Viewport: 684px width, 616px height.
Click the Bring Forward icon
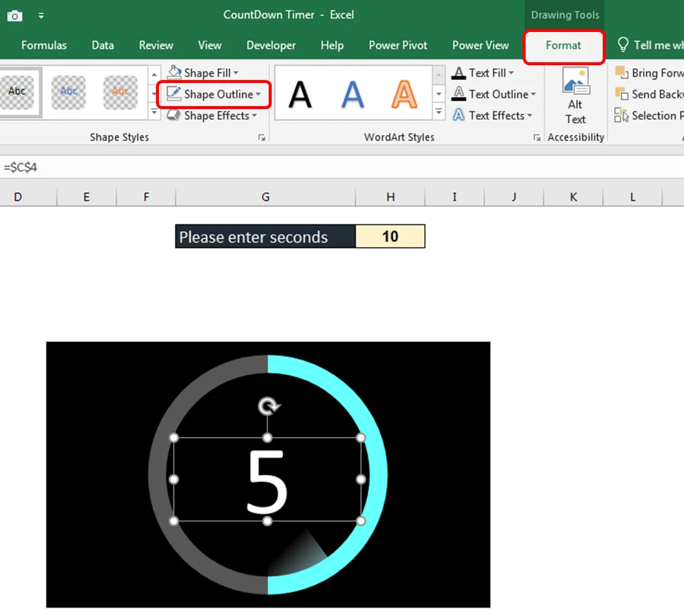tap(622, 73)
